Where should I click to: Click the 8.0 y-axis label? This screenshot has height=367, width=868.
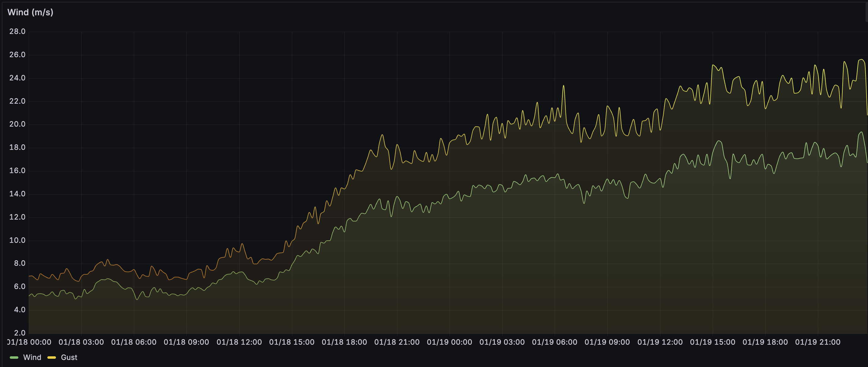click(19, 263)
